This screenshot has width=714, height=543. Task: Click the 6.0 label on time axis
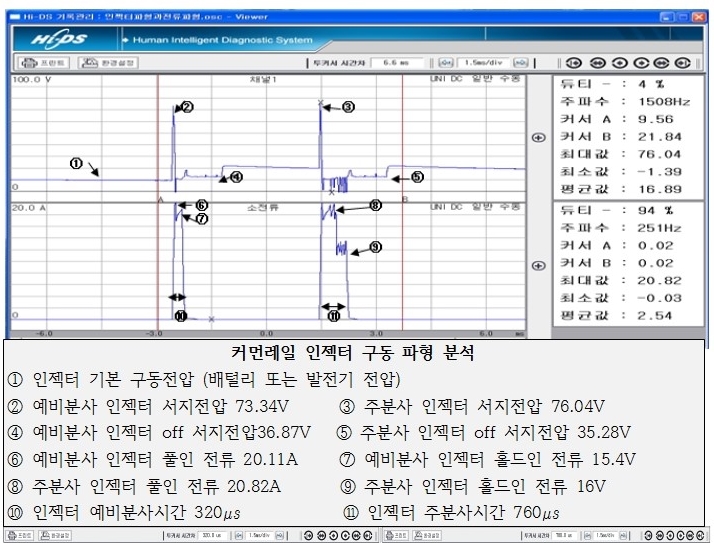coord(486,334)
